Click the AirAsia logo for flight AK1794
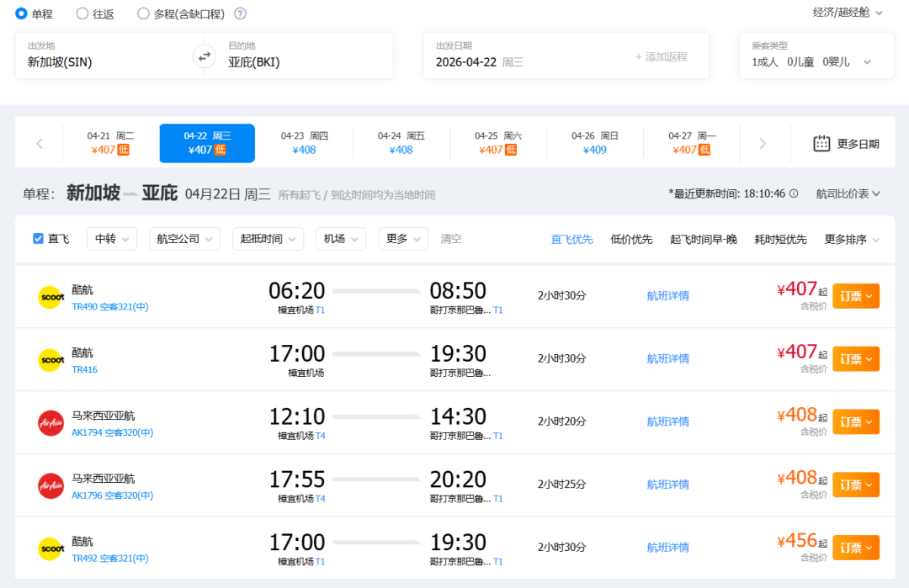This screenshot has height=588, width=909. pos(51,422)
